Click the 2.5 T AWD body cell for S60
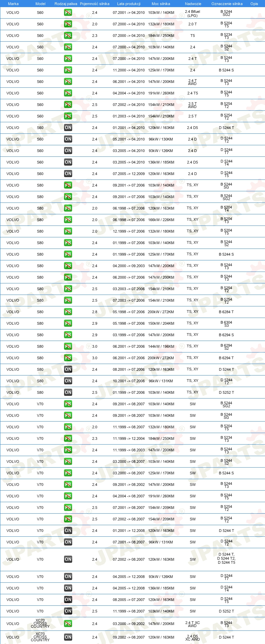Image resolution: width=265 pixels, height=644 pixels. click(x=192, y=105)
